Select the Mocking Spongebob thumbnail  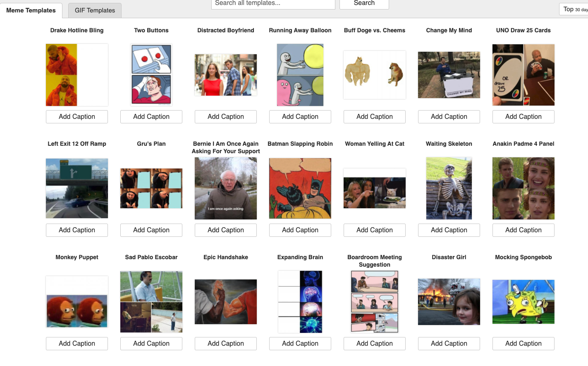point(523,302)
